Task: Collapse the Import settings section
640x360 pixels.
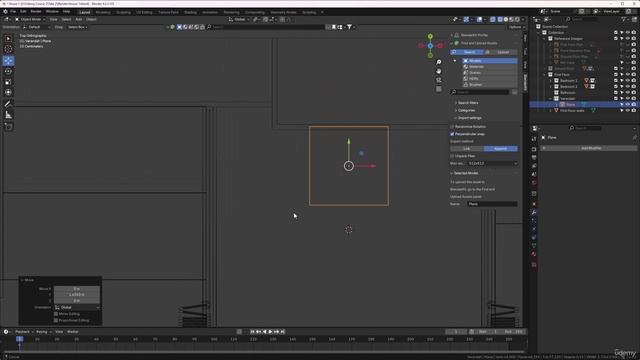Action: pyautogui.click(x=469, y=118)
